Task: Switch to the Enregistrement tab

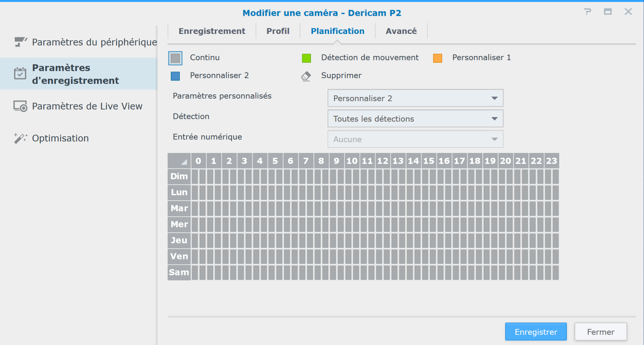Action: pos(212,31)
